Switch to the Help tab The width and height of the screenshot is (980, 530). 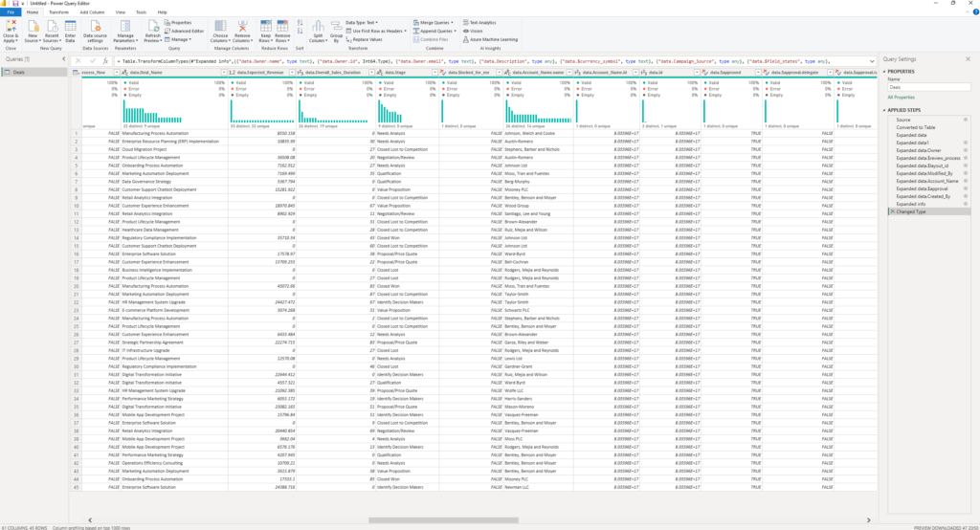(x=163, y=11)
